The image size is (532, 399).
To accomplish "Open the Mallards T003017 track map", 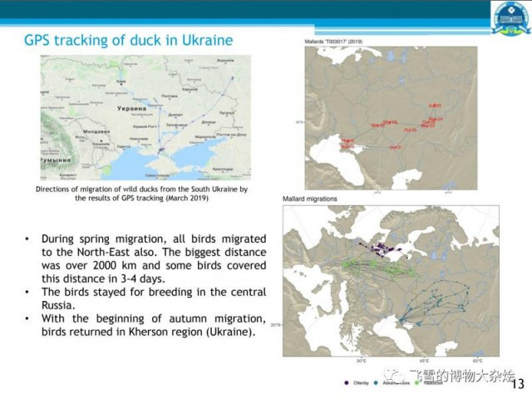I will point(391,118).
